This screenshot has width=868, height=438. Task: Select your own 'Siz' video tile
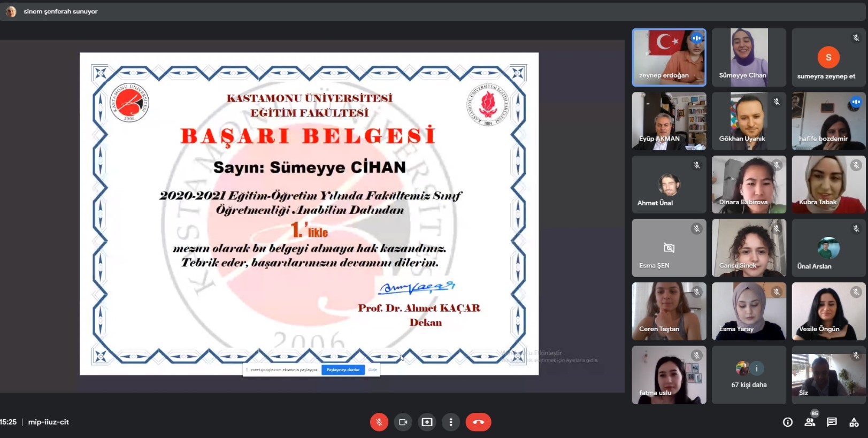(828, 375)
